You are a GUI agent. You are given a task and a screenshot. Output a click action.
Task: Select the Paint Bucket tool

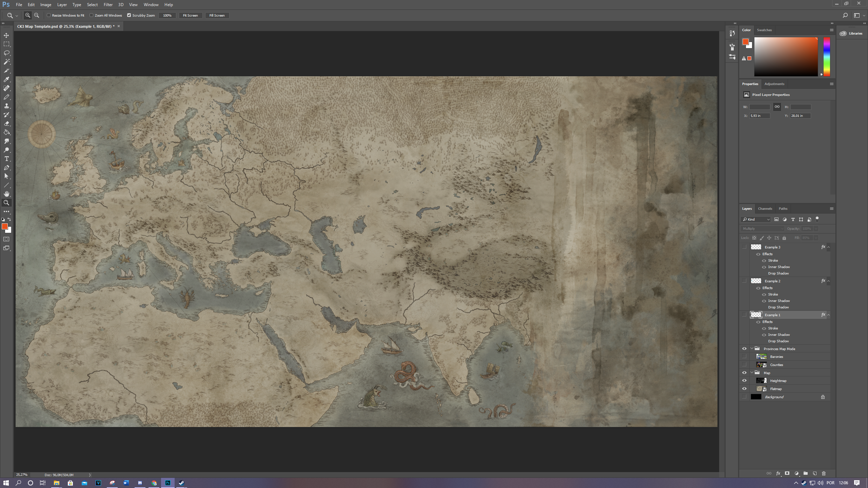click(6, 132)
